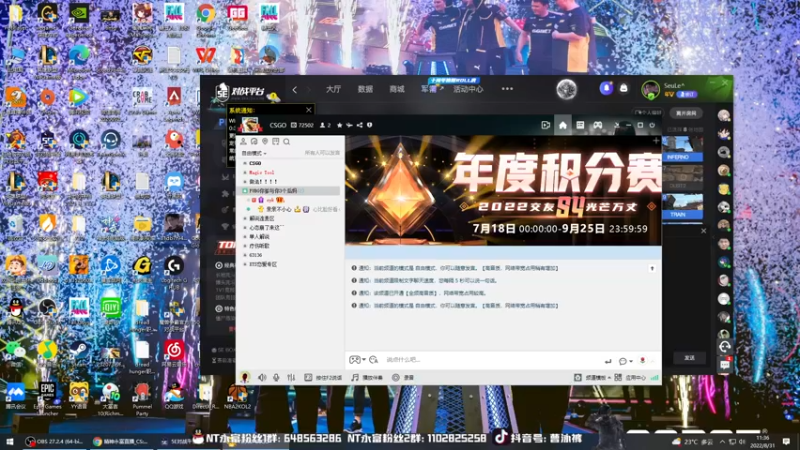Go back with the left arrow in 5E header

point(294,89)
